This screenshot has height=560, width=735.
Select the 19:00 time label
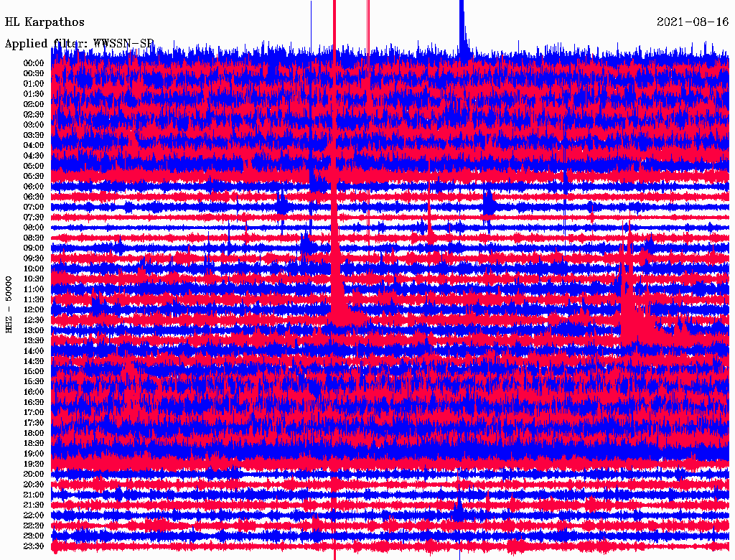[34, 454]
